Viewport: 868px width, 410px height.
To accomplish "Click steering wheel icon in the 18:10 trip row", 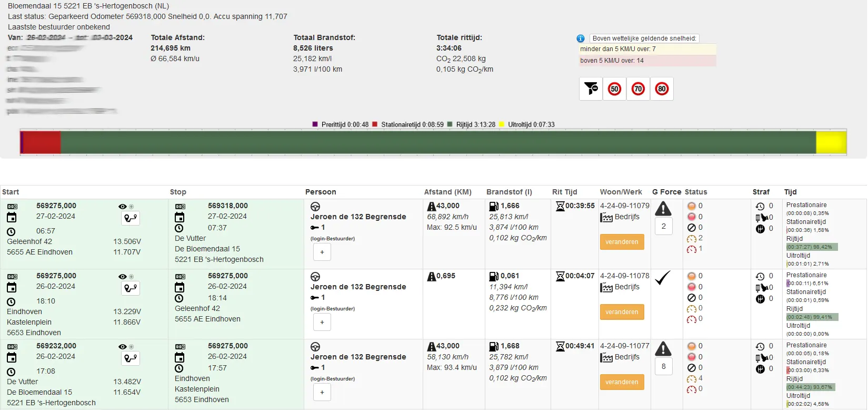I will tap(315, 277).
